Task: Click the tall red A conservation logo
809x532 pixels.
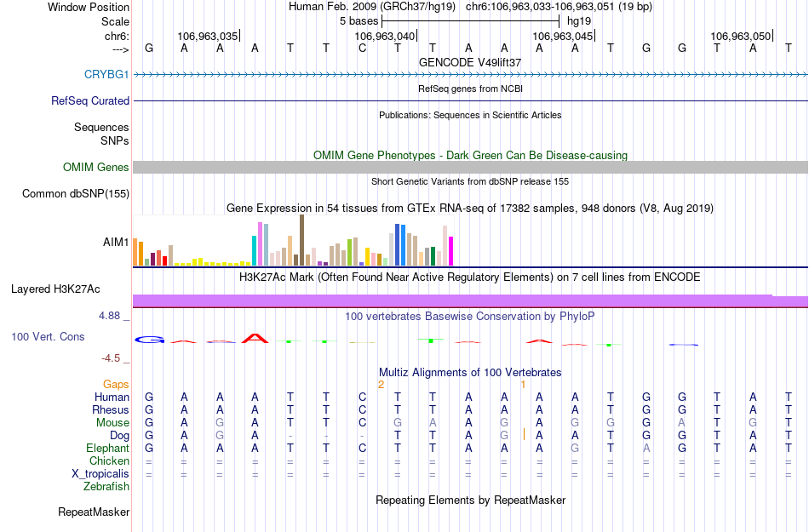Action: pos(255,338)
